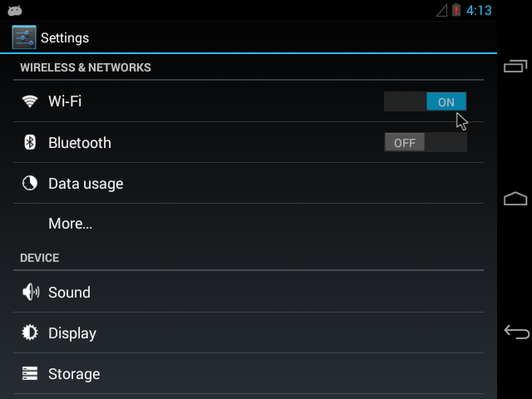Open Storage settings
Screen dimensions: 532x399
coord(74,374)
